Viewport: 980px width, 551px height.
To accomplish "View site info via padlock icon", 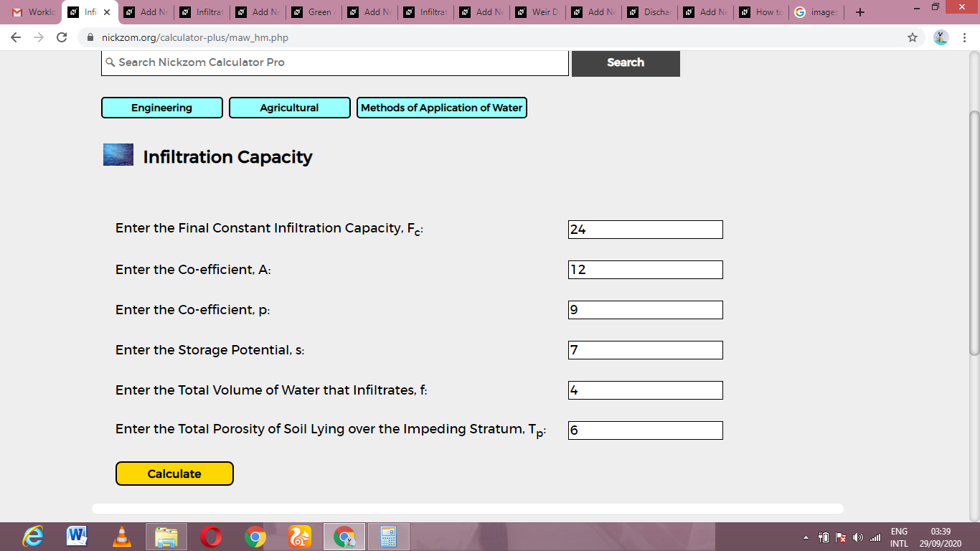I will coord(90,37).
